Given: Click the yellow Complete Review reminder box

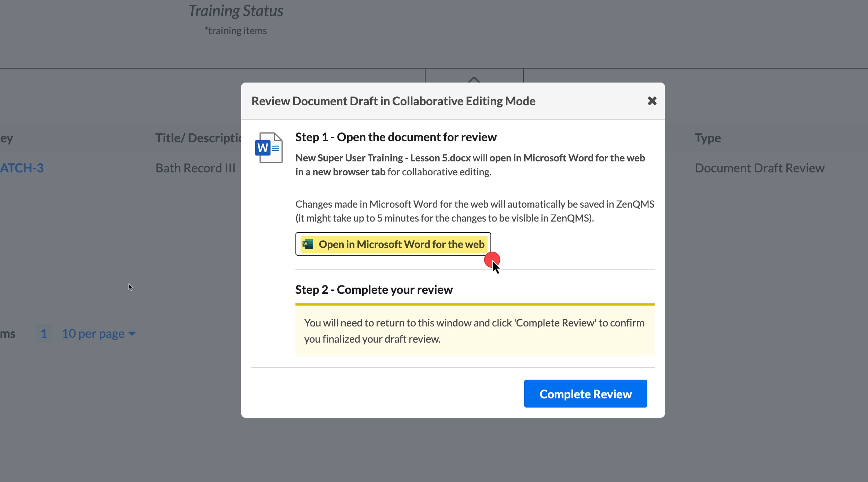Looking at the screenshot, I should point(475,331).
